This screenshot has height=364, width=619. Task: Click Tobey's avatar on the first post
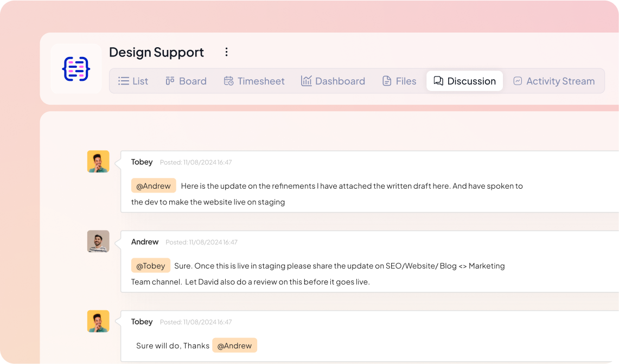tap(98, 162)
